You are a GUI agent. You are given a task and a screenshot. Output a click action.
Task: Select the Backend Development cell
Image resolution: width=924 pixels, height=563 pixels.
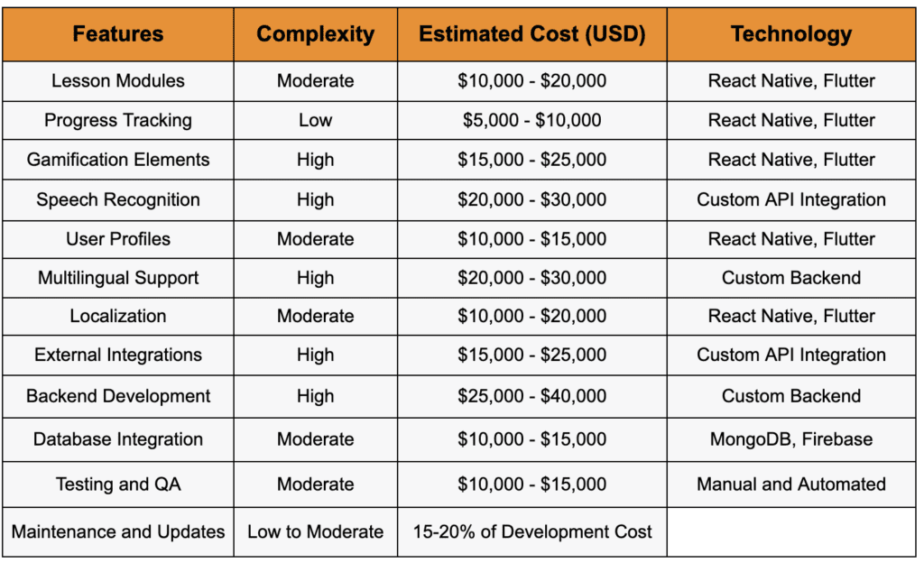tap(118, 396)
